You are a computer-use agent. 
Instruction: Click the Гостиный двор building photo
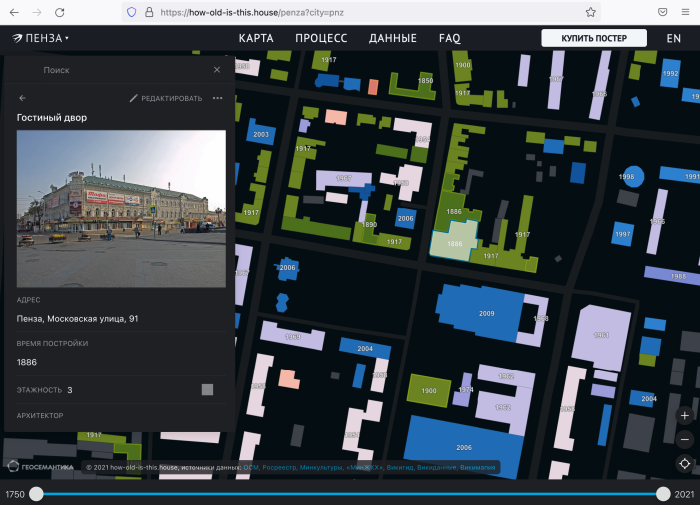(x=121, y=208)
